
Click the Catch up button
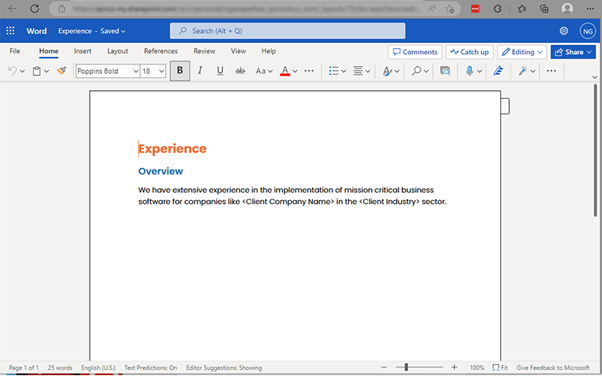[x=470, y=52]
